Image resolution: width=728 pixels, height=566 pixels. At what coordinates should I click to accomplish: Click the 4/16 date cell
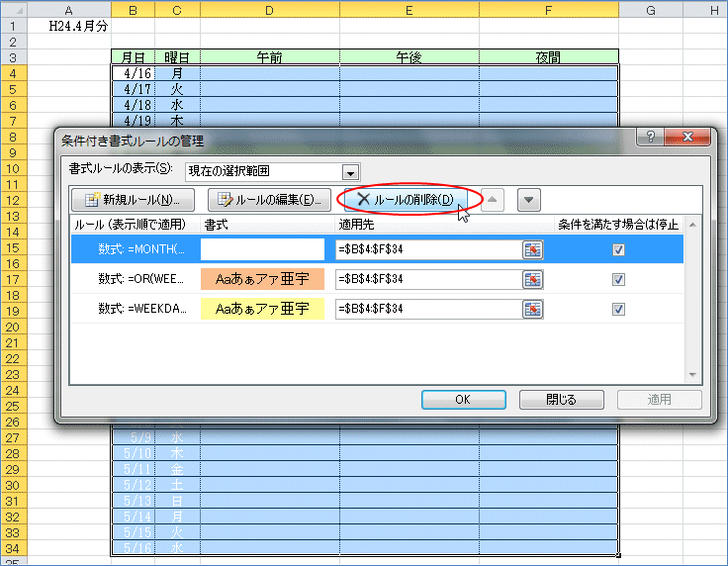133,73
